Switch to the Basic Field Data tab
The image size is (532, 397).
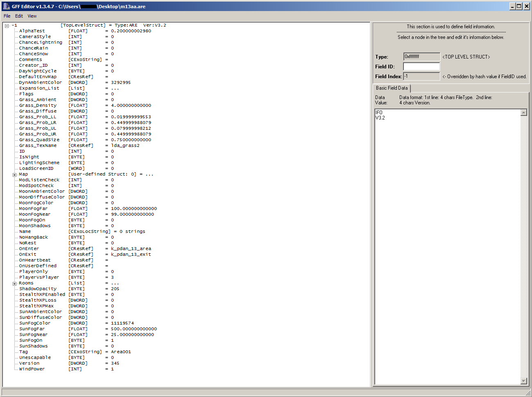click(x=392, y=88)
